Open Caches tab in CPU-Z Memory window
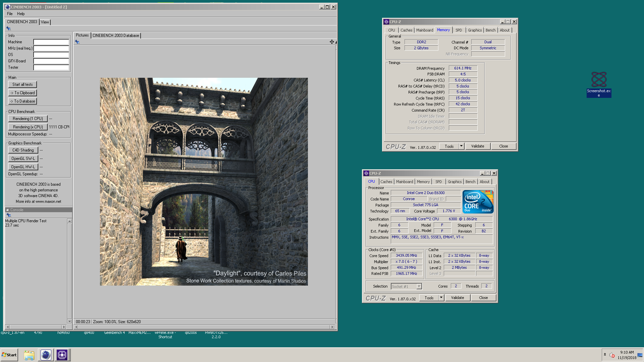Viewport: 644px width, 362px height. coord(406,30)
